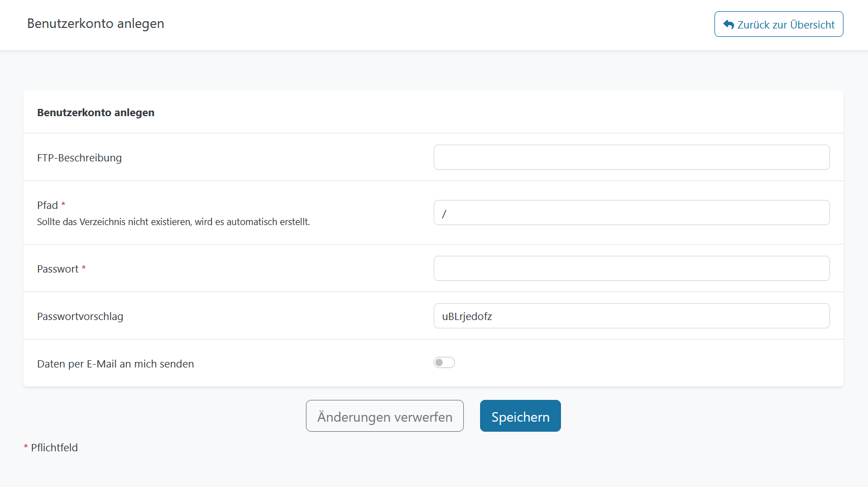Click the 'Passwortvorschlag' label
Viewport: 868px width, 487px height.
pyautogui.click(x=80, y=317)
